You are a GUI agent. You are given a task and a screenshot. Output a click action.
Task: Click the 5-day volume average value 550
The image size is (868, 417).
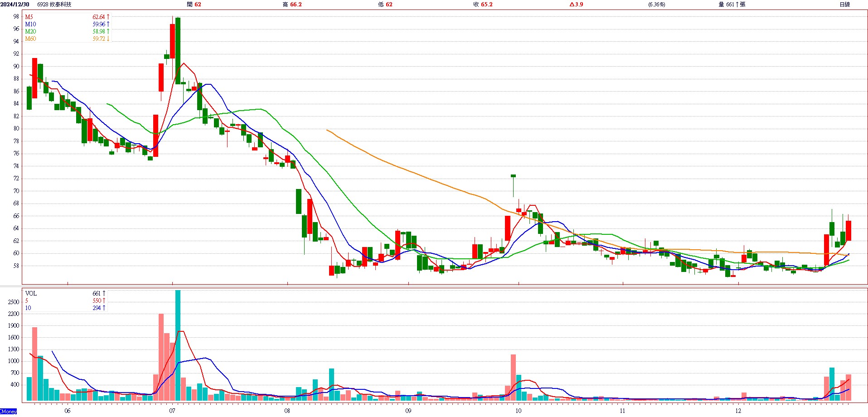click(97, 301)
